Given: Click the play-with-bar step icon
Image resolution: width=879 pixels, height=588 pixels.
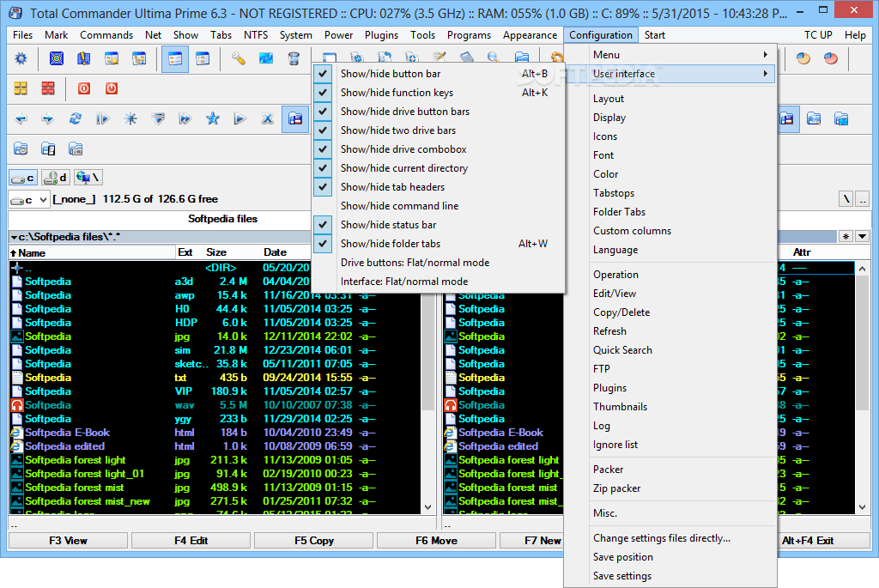Looking at the screenshot, I should (x=103, y=118).
